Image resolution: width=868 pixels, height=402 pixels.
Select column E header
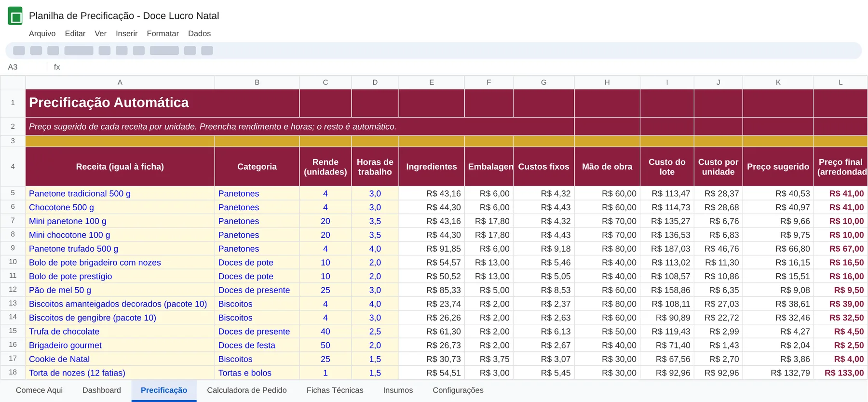click(x=432, y=82)
